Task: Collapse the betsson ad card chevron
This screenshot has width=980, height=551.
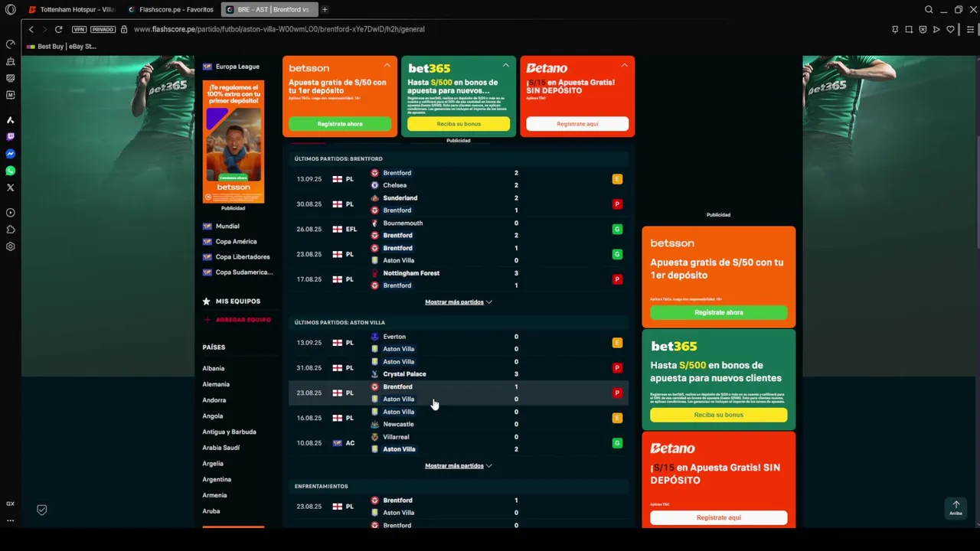Action: [x=387, y=66]
